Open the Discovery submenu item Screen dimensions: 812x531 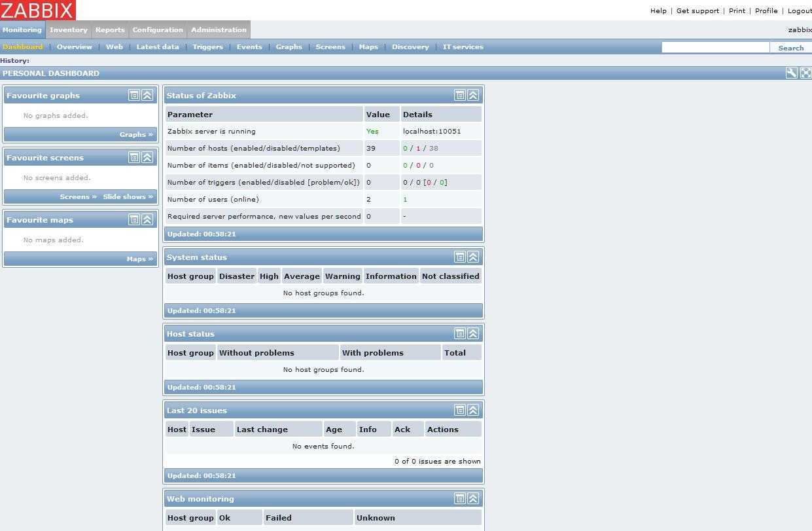(410, 46)
